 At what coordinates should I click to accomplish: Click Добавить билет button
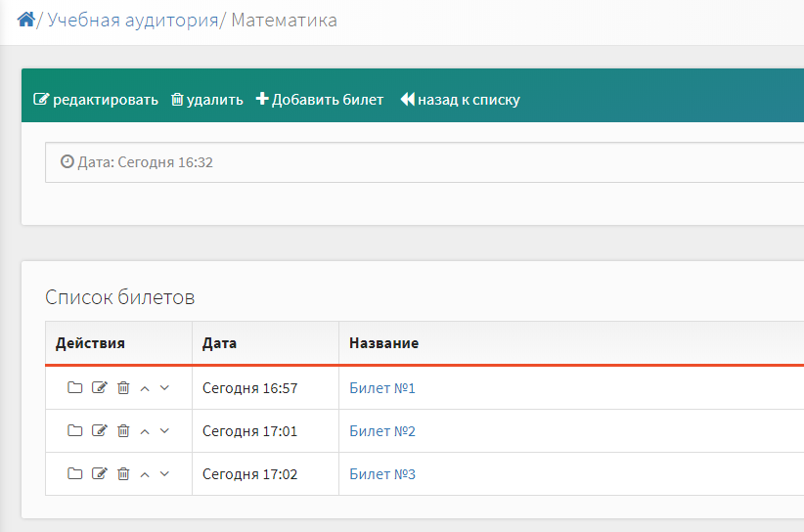pyautogui.click(x=320, y=100)
